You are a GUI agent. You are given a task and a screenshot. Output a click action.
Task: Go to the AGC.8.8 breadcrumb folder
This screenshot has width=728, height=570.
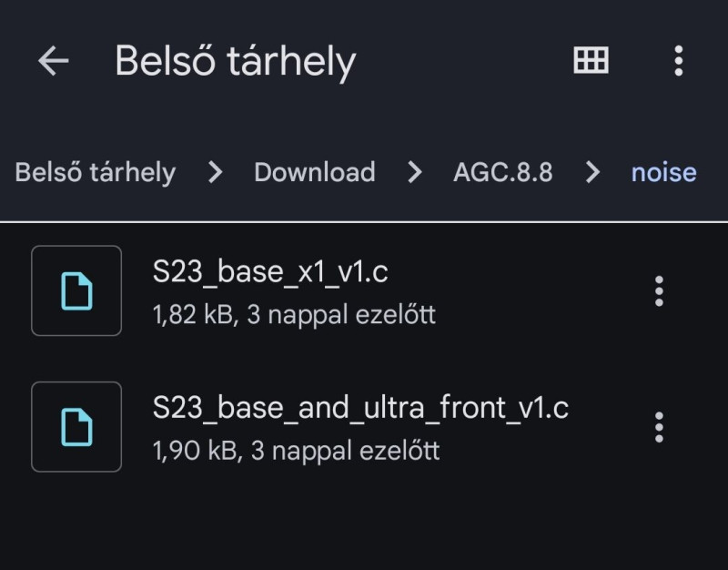(502, 172)
